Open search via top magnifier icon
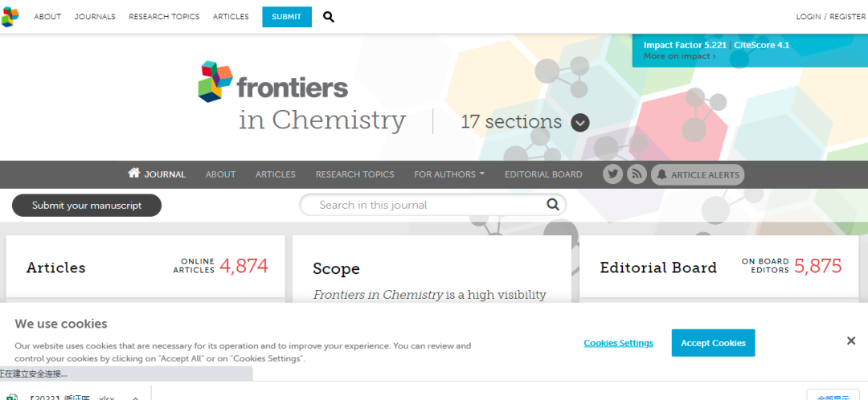Viewport: 868px width, 400px height. (329, 17)
